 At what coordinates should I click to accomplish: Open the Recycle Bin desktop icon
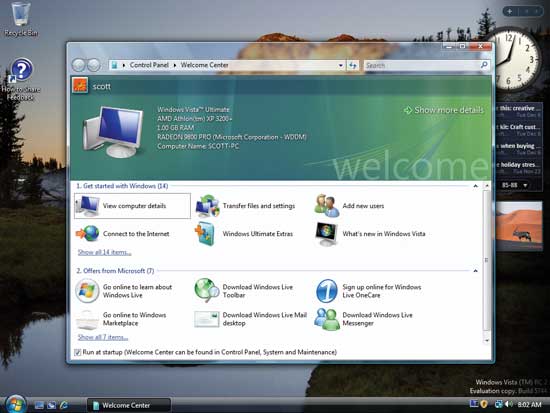21,19
